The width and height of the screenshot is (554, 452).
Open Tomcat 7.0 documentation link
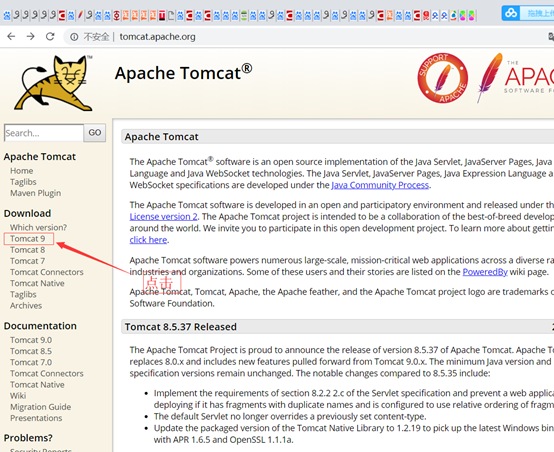pos(31,363)
